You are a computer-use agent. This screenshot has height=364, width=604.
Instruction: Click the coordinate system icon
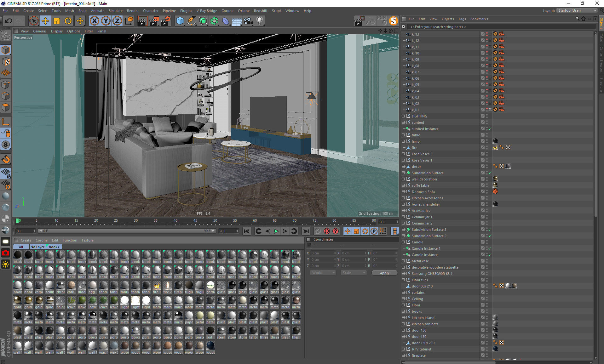(129, 21)
